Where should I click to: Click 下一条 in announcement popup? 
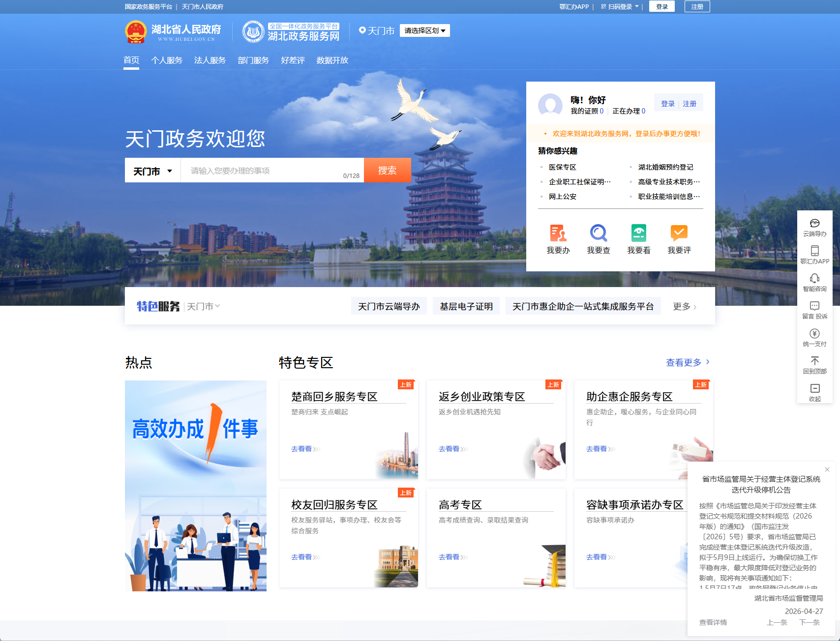point(810,622)
